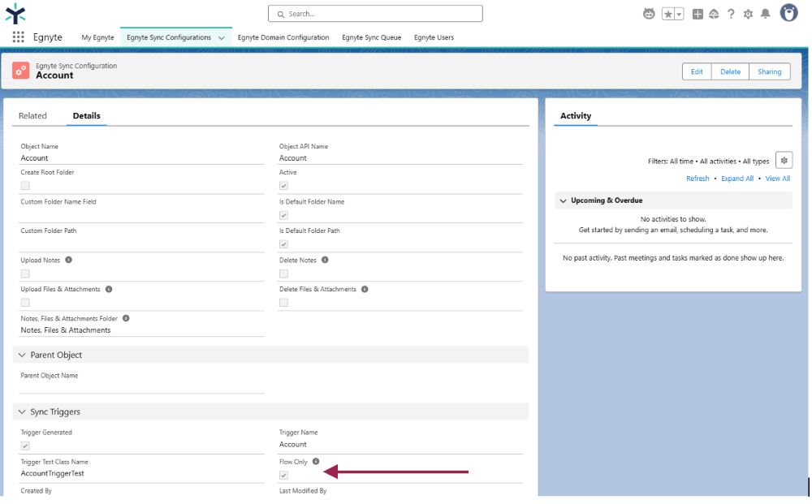Click the Delete button

(x=731, y=72)
